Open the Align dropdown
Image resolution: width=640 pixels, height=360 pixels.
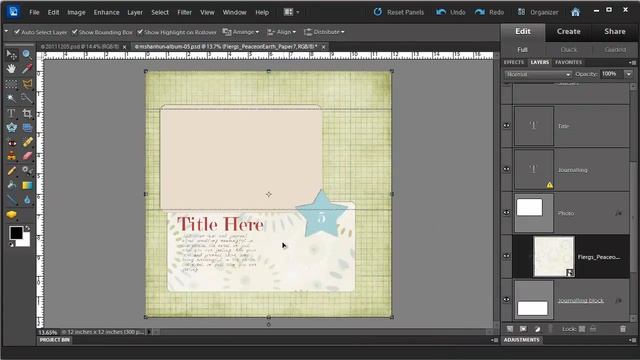point(281,31)
